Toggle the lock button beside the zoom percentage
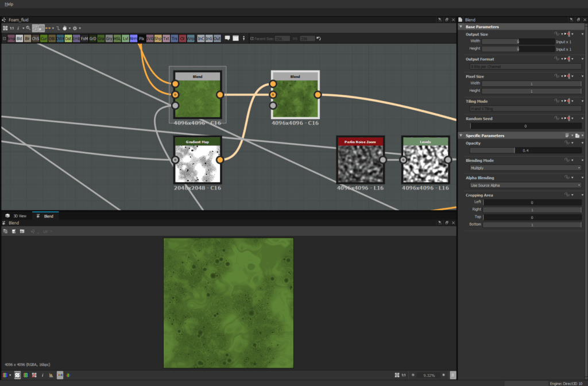Viewport: 588px width, 386px height. (452, 375)
